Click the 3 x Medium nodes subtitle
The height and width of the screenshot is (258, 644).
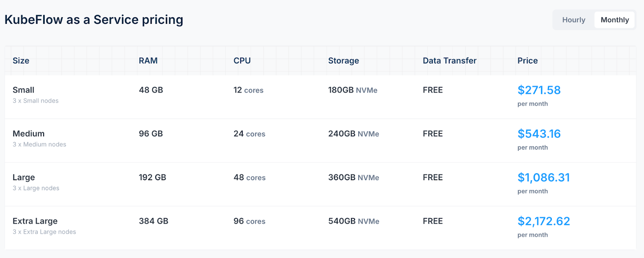pyautogui.click(x=39, y=144)
